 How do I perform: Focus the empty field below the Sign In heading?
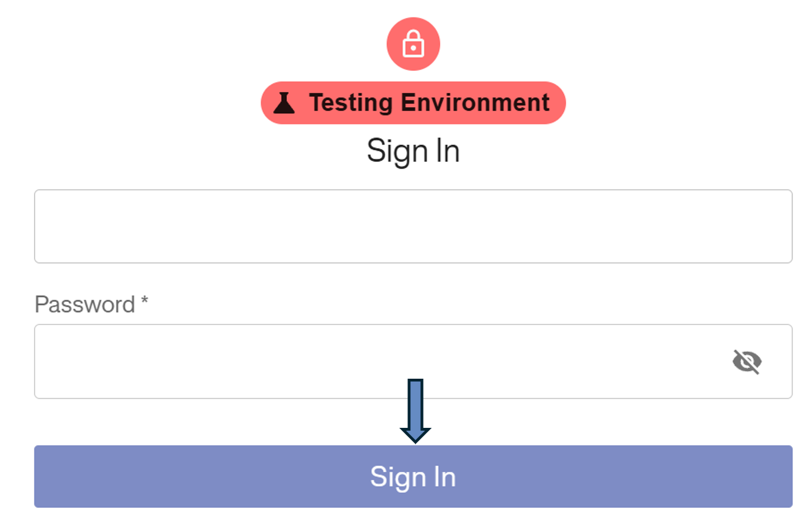[x=413, y=226]
